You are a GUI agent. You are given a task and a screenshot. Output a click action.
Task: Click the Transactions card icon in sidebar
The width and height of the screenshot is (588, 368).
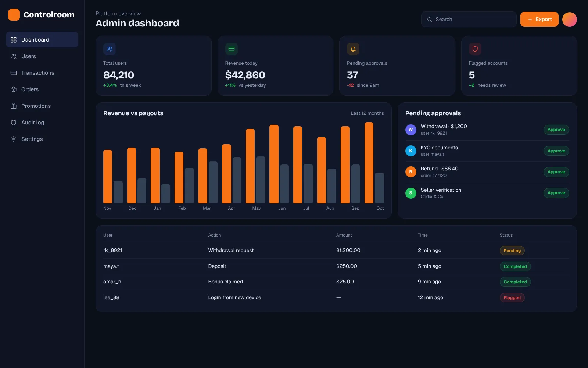pos(14,73)
